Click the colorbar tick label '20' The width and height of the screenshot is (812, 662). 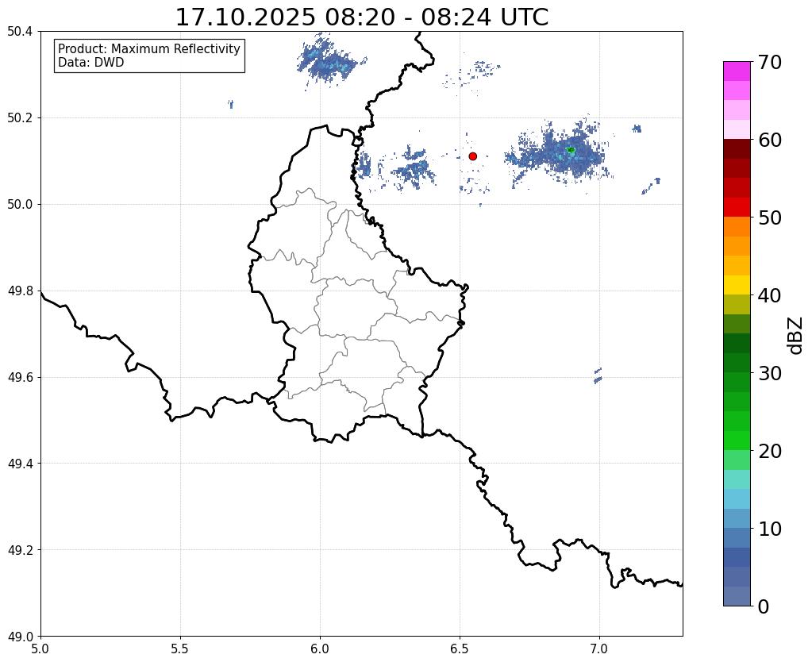click(770, 451)
